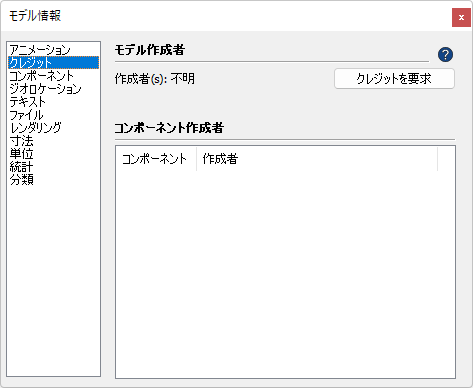Close the モデル情報 dialog
The image size is (473, 388).
point(461,17)
